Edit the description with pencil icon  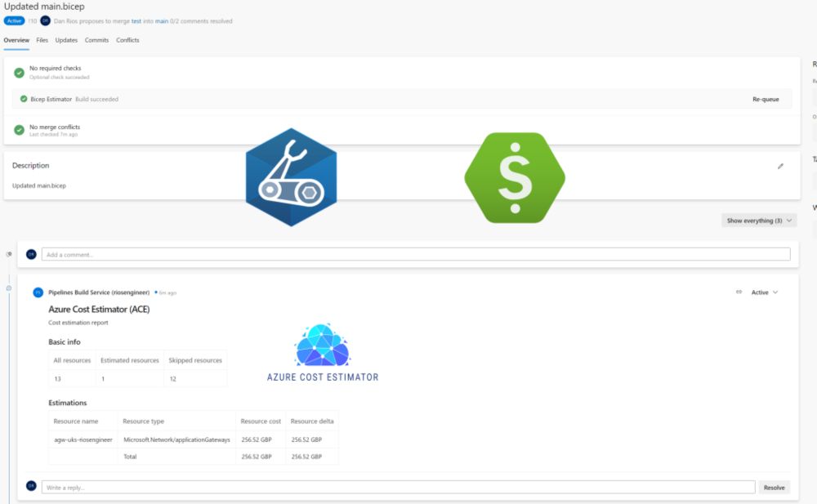click(x=780, y=167)
